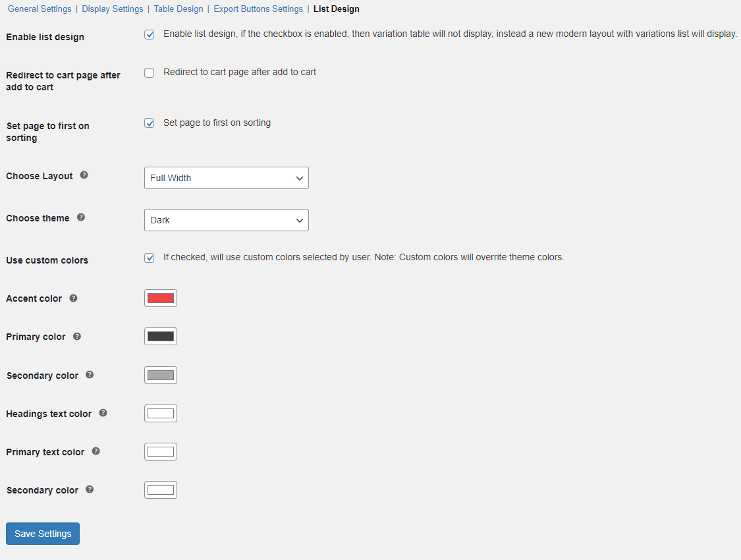The height and width of the screenshot is (560, 741).
Task: Open the red Accent color picker swatch
Action: 160,298
